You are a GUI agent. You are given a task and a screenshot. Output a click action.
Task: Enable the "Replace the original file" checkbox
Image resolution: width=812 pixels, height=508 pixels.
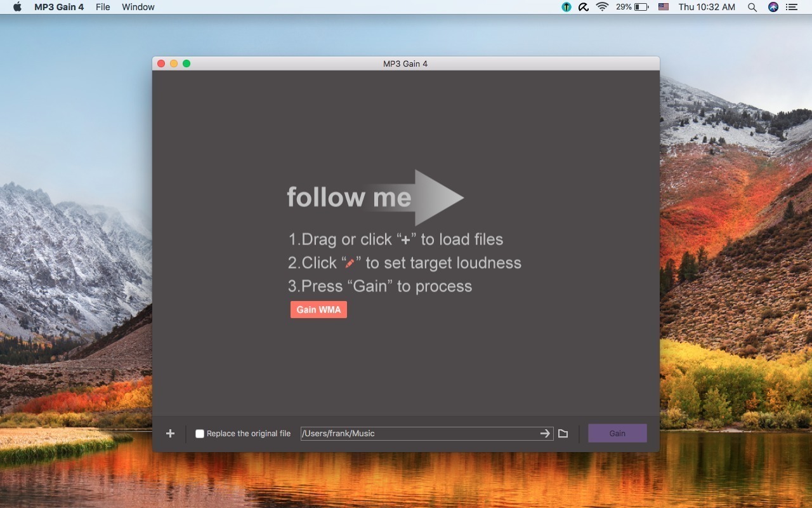[200, 433]
